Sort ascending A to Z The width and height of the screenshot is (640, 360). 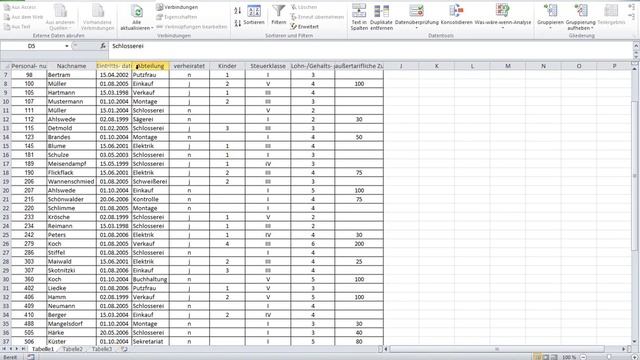coord(238,11)
